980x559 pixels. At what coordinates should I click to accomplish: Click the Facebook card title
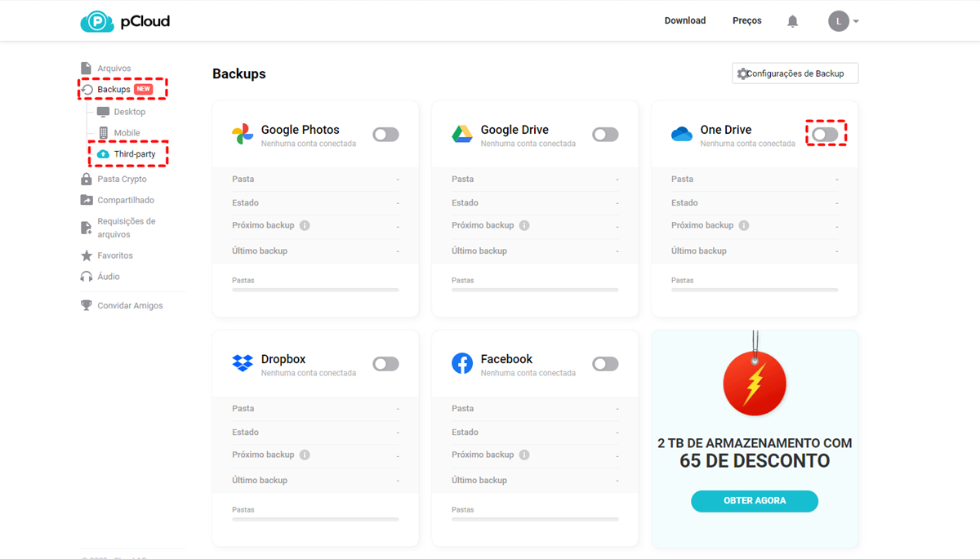pos(506,359)
